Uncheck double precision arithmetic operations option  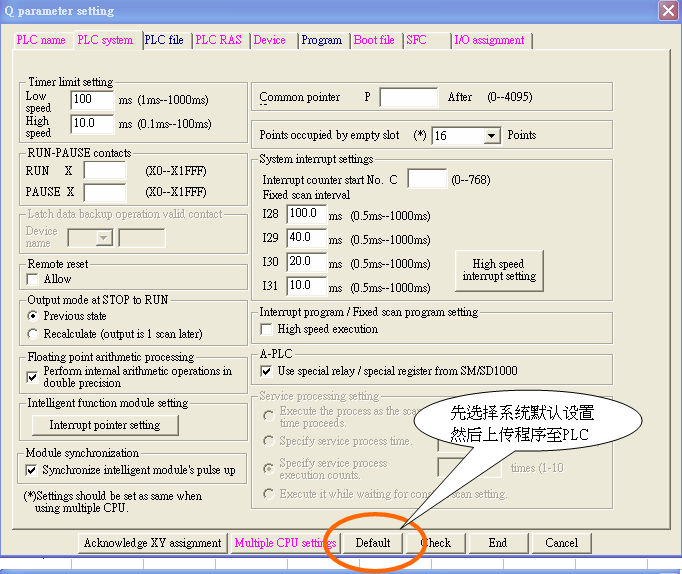33,377
